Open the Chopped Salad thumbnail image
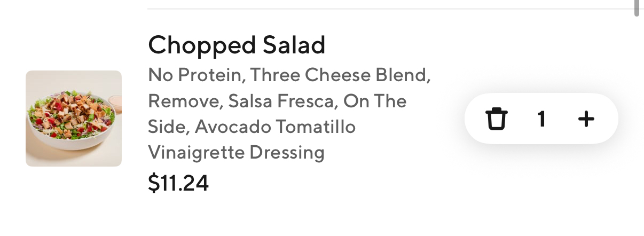The width and height of the screenshot is (644, 236). coord(74,119)
